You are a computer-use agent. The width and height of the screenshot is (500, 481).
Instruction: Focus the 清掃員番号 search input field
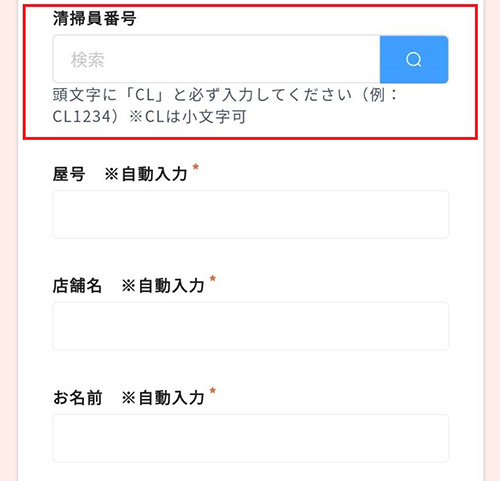tap(216, 59)
